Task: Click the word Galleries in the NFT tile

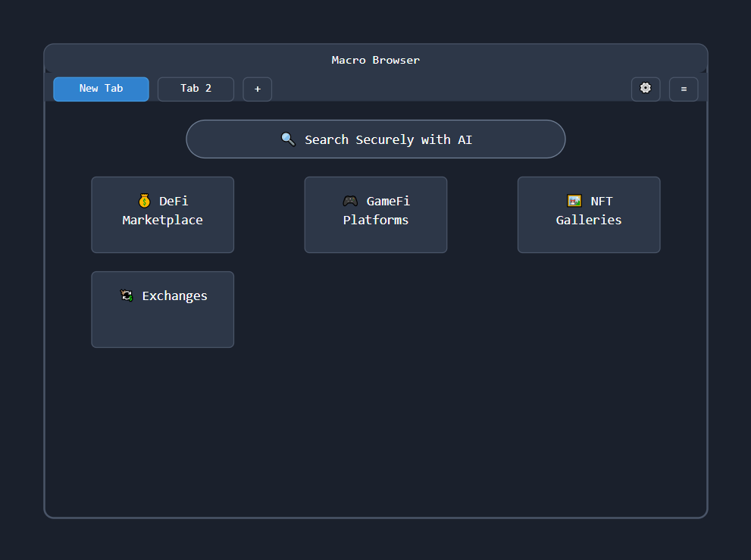Action: tap(588, 221)
